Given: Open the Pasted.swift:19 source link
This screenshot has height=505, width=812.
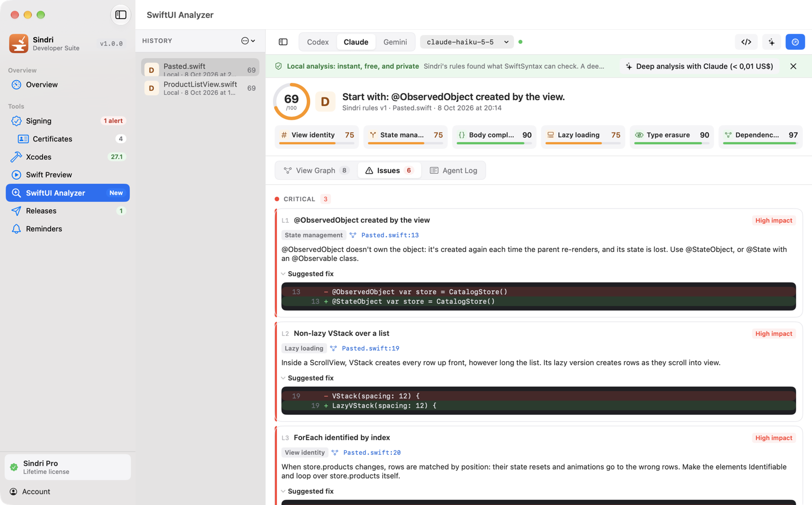Looking at the screenshot, I should click(370, 348).
